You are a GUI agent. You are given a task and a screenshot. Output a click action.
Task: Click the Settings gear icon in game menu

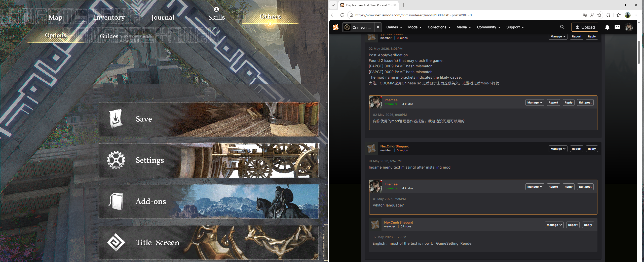click(x=116, y=160)
